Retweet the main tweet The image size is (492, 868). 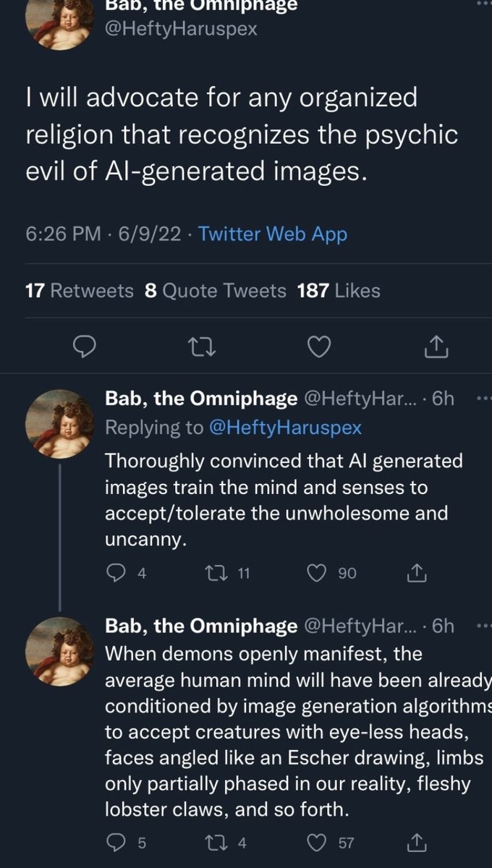(196, 348)
